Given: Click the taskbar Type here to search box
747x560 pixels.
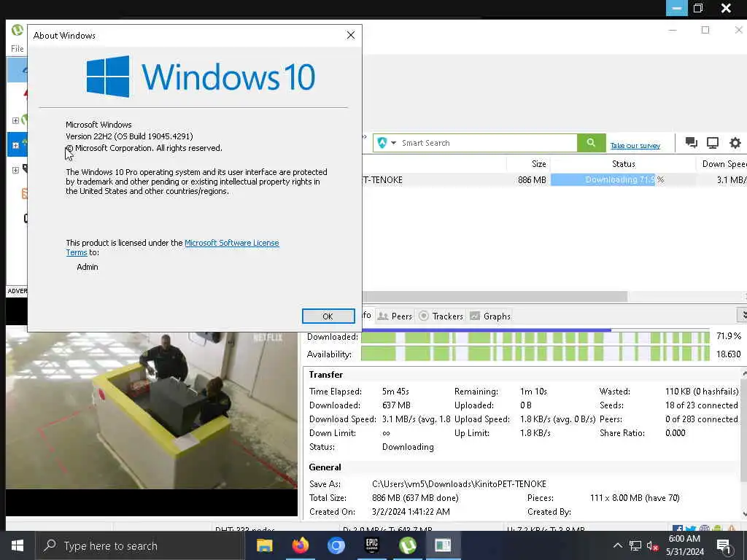Looking at the screenshot, I should tap(140, 545).
